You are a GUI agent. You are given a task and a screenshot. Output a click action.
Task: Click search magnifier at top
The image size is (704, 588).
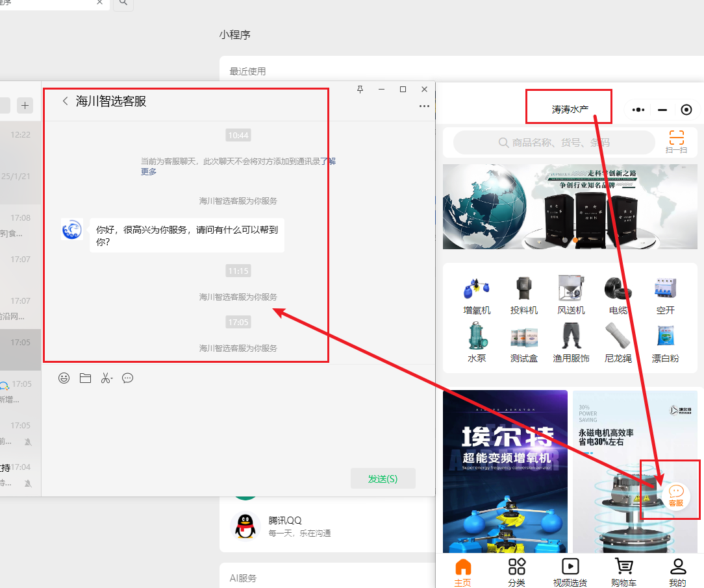click(x=123, y=3)
